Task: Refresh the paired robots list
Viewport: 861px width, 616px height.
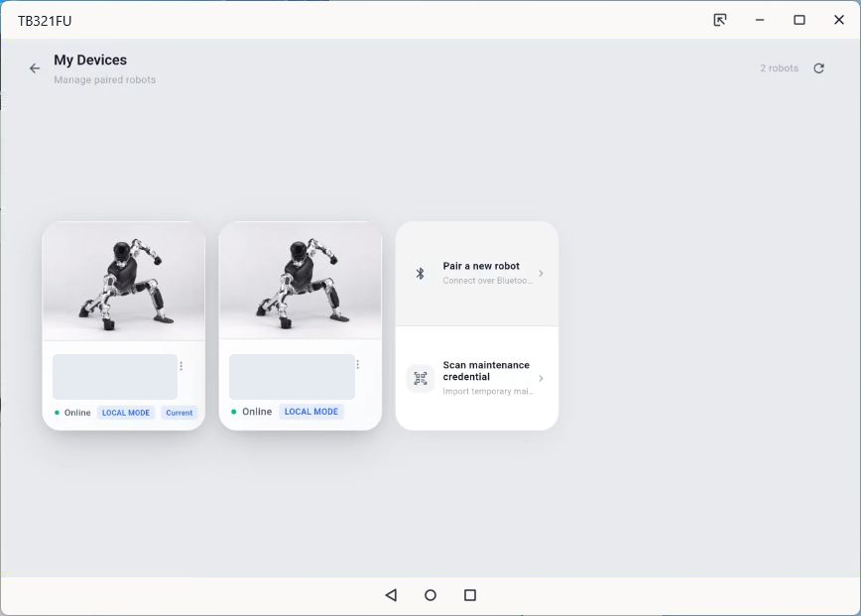Action: pyautogui.click(x=818, y=68)
